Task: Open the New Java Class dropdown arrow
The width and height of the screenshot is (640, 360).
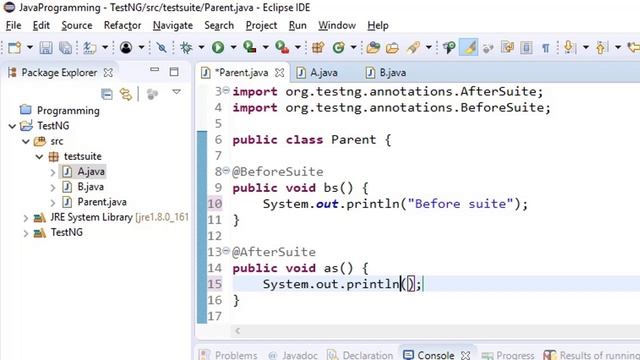Action: pos(353,48)
